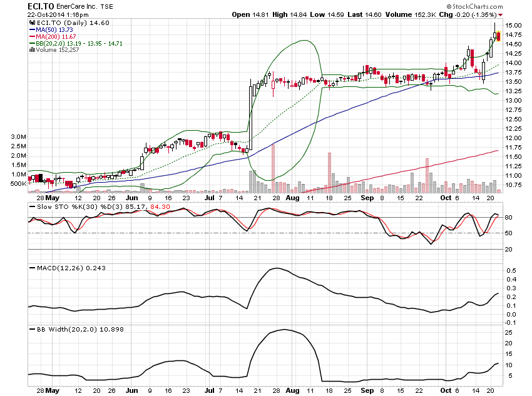Click the 3.0M volume axis label

click(18, 137)
